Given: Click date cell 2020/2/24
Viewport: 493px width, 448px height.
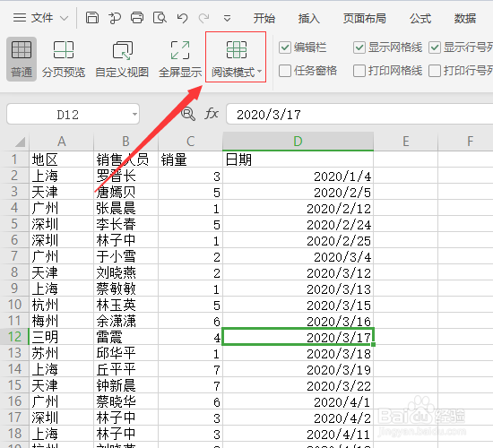Looking at the screenshot, I should coord(298,224).
